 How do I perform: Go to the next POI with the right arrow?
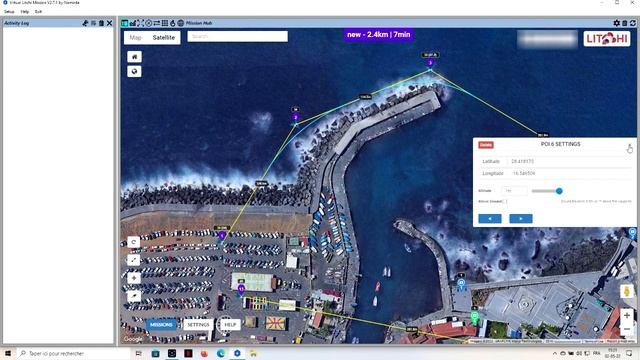521,219
